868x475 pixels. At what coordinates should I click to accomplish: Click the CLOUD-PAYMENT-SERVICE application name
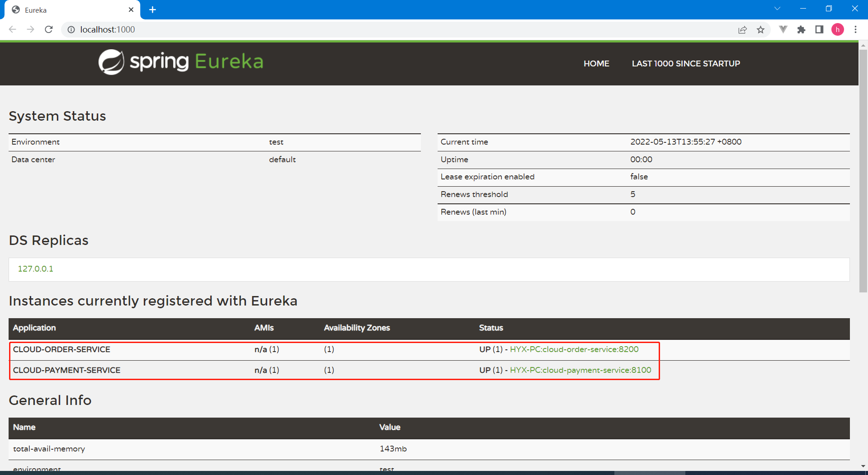click(x=66, y=370)
